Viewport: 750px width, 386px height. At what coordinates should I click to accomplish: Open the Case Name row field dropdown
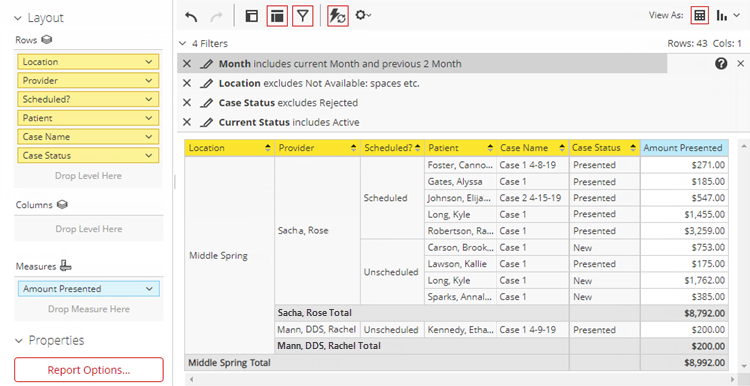click(x=149, y=136)
